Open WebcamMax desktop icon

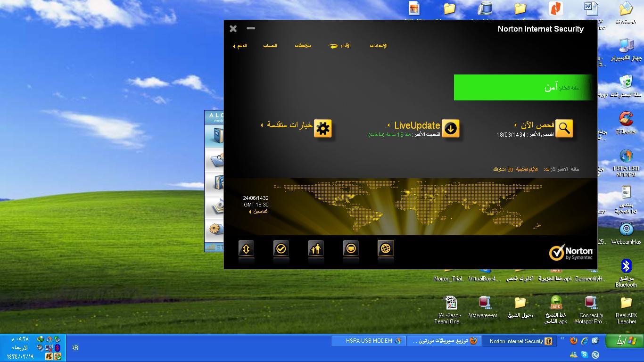tap(626, 233)
